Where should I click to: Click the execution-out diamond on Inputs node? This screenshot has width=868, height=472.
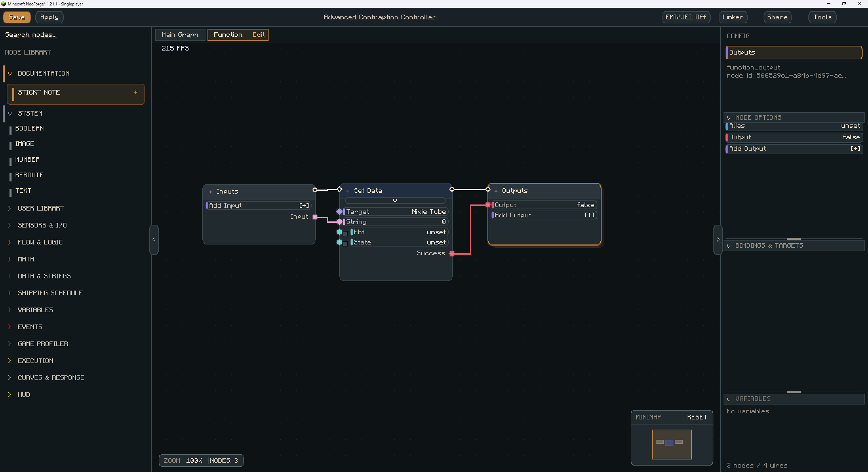coord(315,190)
